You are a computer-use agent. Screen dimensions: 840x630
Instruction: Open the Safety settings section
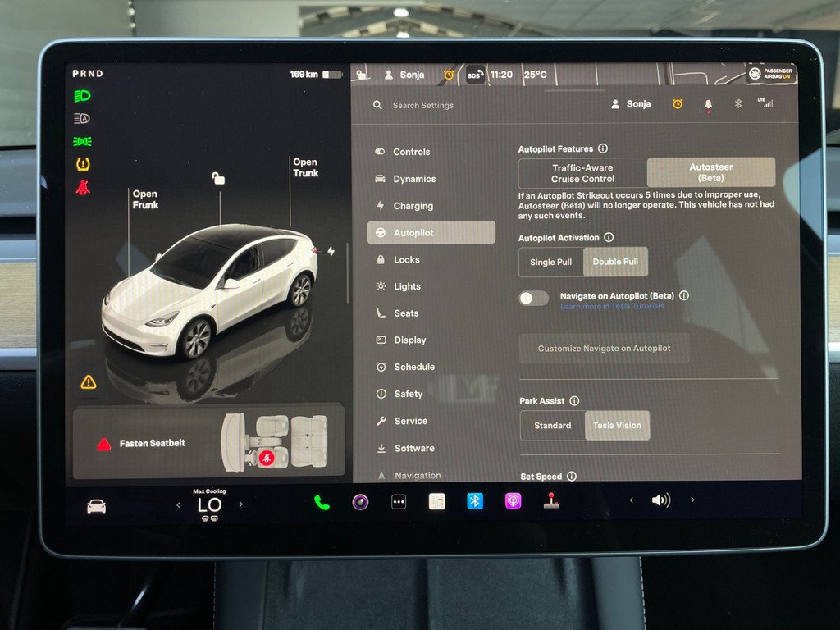[x=431, y=394]
